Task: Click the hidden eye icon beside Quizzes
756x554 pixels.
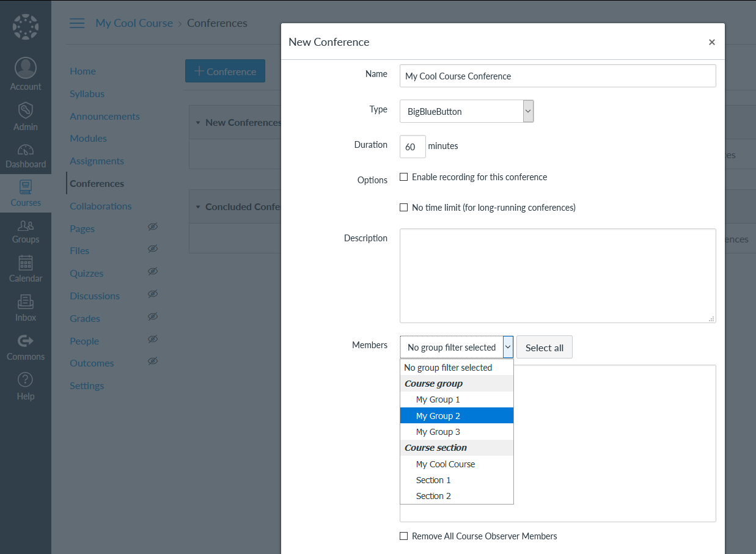Action: pyautogui.click(x=153, y=271)
